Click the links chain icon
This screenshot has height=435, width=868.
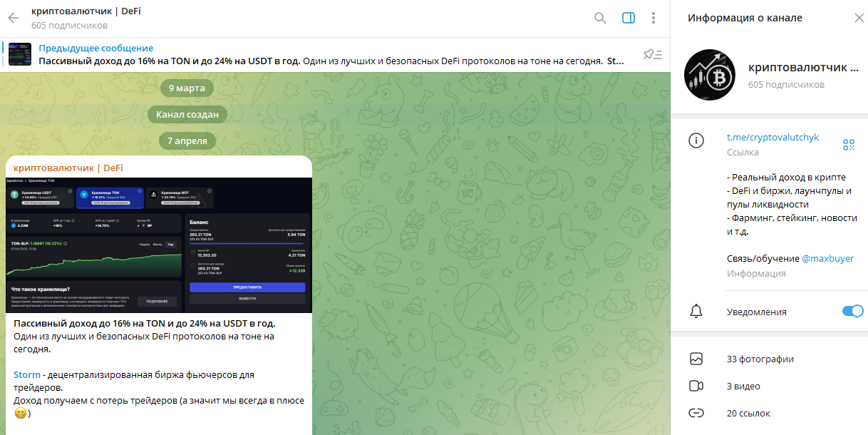click(x=696, y=413)
